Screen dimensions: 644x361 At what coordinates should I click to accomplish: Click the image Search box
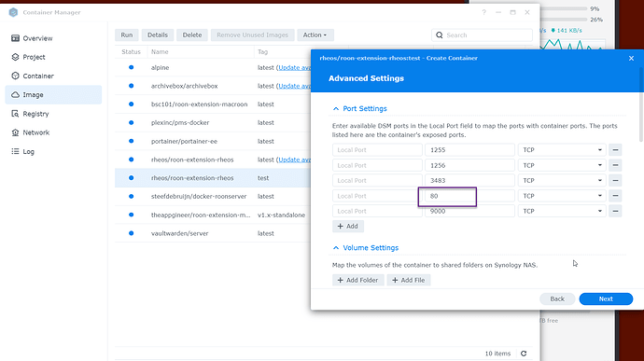pyautogui.click(x=482, y=35)
